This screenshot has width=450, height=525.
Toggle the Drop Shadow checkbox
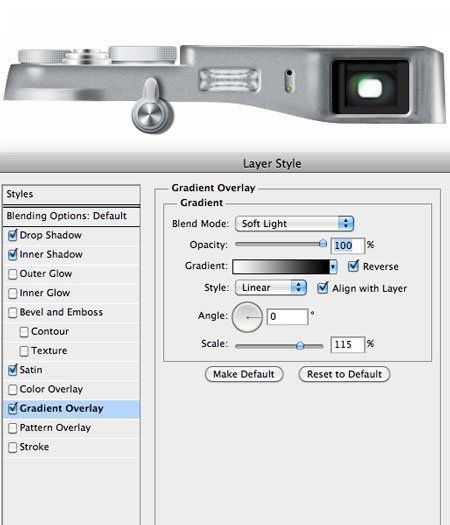click(x=13, y=235)
